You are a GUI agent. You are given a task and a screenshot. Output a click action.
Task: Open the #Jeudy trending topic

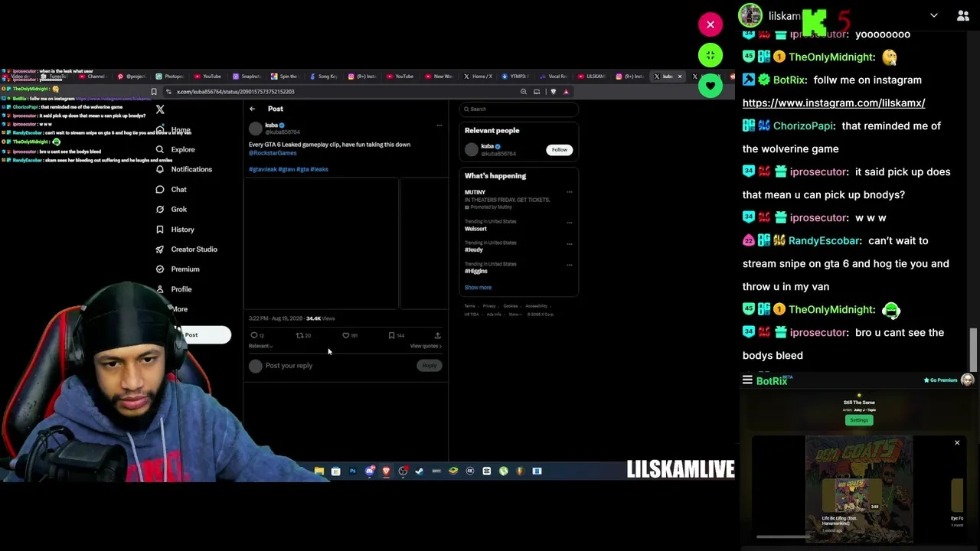point(474,249)
